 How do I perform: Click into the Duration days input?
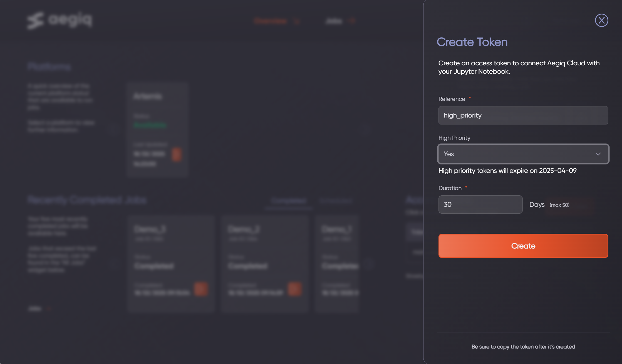coord(480,205)
